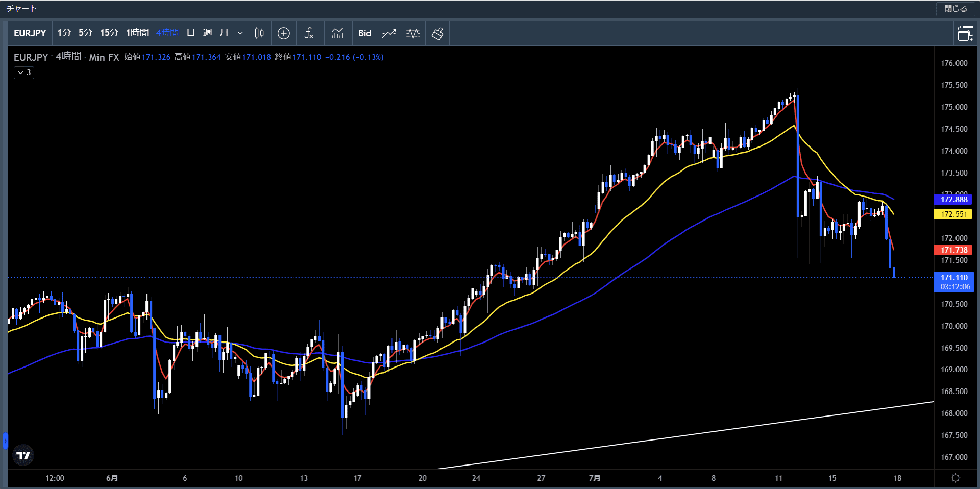Switch to the weekly 週 timeframe
Image resolution: width=980 pixels, height=489 pixels.
pos(207,33)
